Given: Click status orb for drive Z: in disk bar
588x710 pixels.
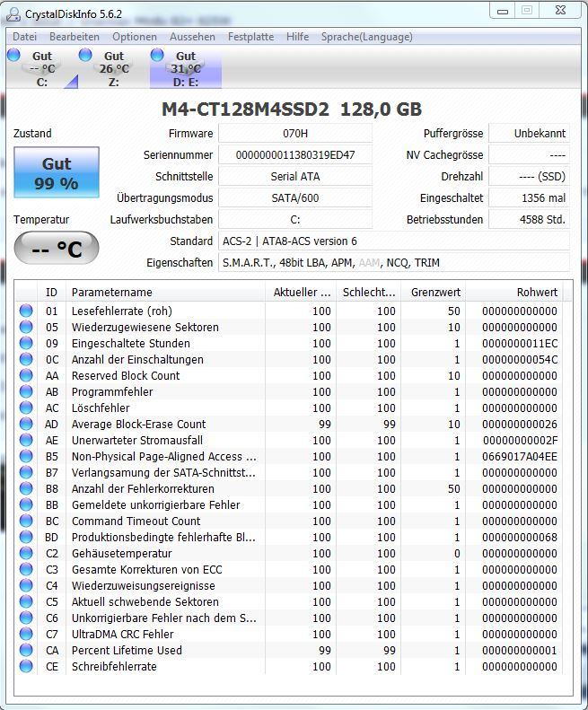Looking at the screenshot, I should coord(85,55).
